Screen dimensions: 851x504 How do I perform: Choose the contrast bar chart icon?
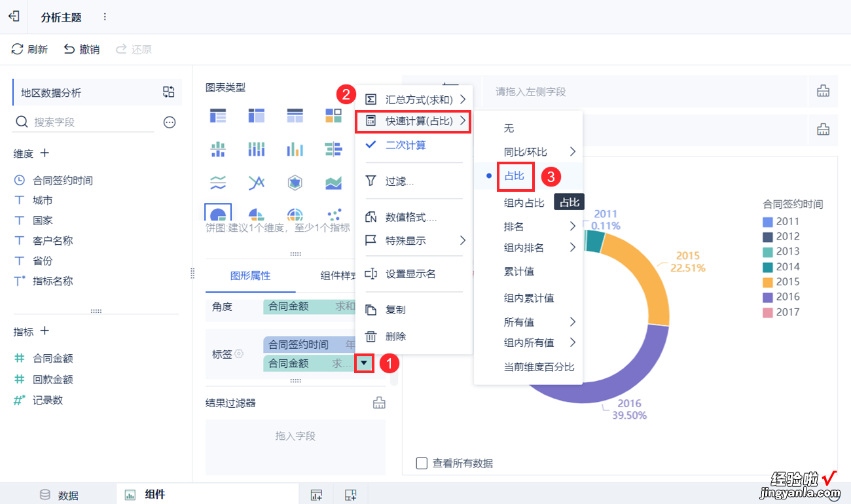[x=334, y=149]
